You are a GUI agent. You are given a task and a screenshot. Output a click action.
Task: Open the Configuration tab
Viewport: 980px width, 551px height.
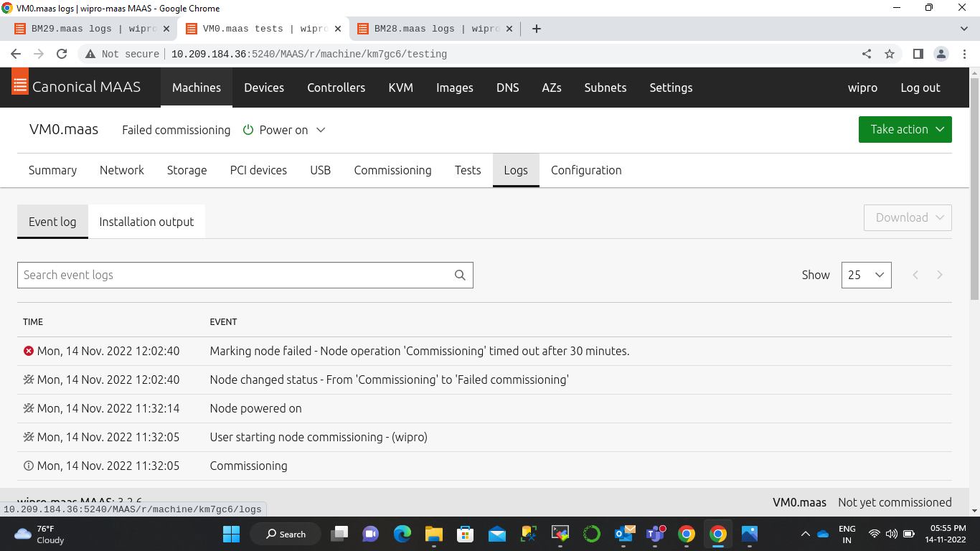[586, 170]
